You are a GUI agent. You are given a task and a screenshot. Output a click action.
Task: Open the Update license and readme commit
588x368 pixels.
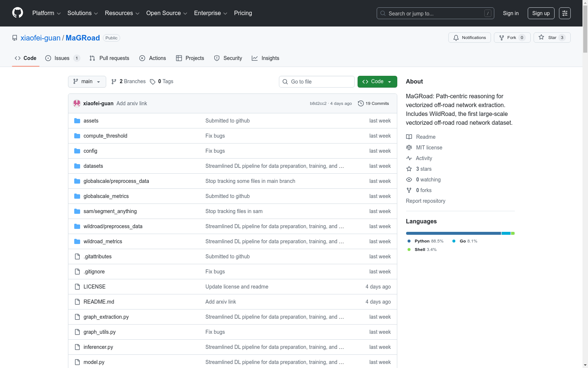coord(237,287)
